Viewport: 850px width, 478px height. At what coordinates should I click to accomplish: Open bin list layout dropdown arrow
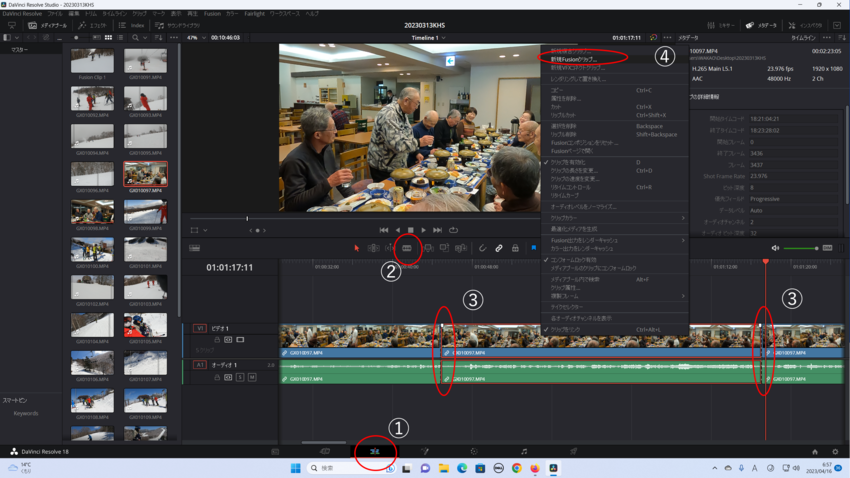click(17, 38)
